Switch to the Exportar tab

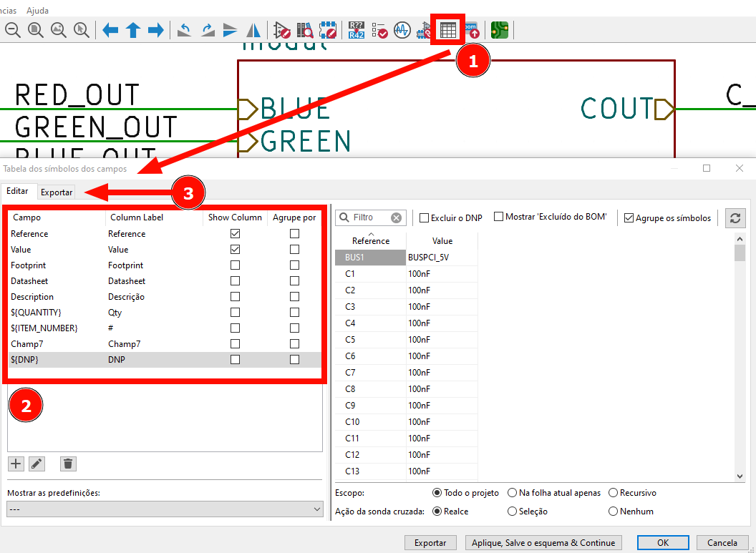[x=57, y=192]
